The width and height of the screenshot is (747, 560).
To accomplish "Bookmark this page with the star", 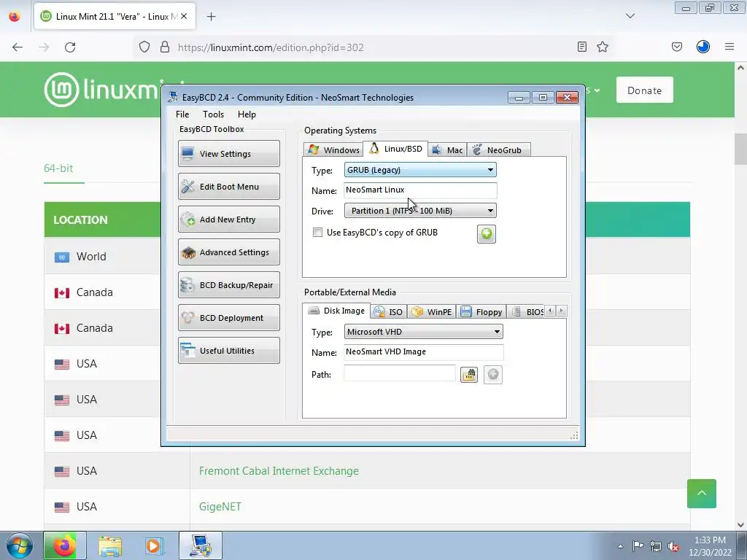I will click(603, 47).
